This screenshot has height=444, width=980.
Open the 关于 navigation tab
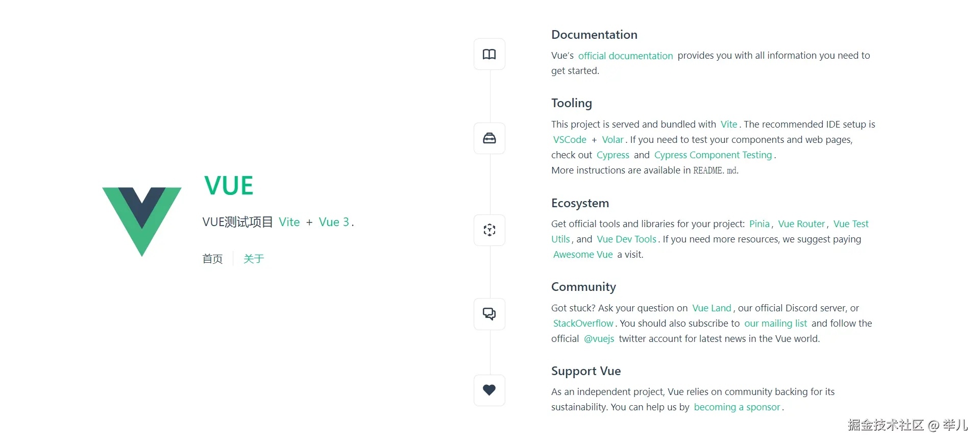254,259
